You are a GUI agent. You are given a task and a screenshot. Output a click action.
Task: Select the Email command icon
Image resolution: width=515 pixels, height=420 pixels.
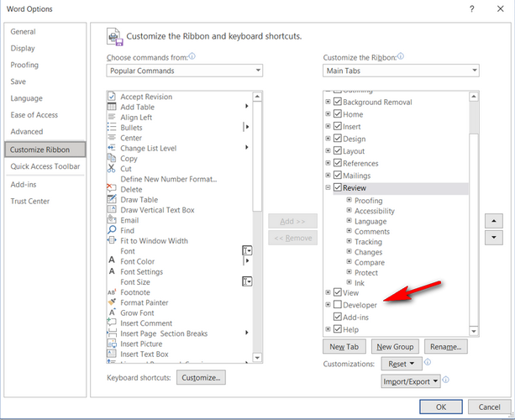(x=112, y=219)
